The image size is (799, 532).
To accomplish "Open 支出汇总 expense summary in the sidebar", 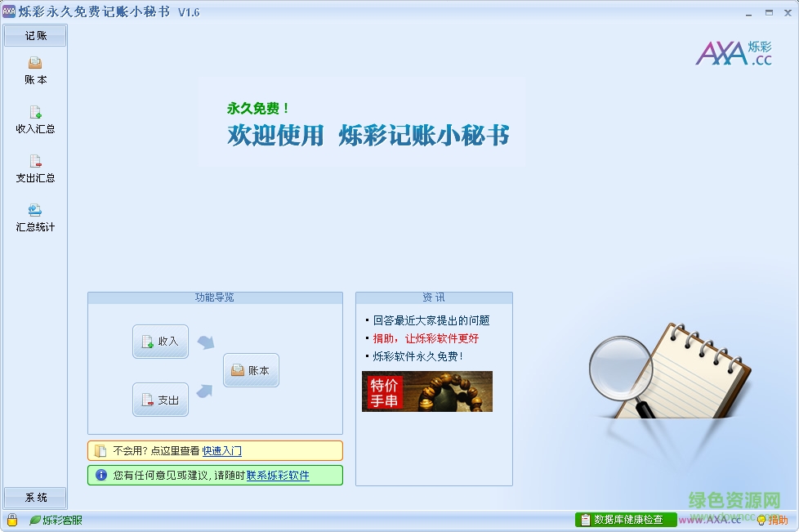I will pyautogui.click(x=34, y=169).
